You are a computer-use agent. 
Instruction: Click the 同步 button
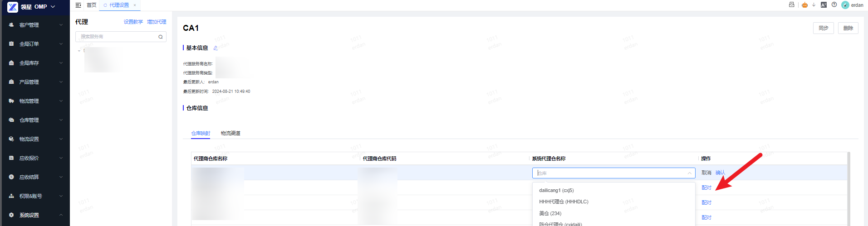824,28
